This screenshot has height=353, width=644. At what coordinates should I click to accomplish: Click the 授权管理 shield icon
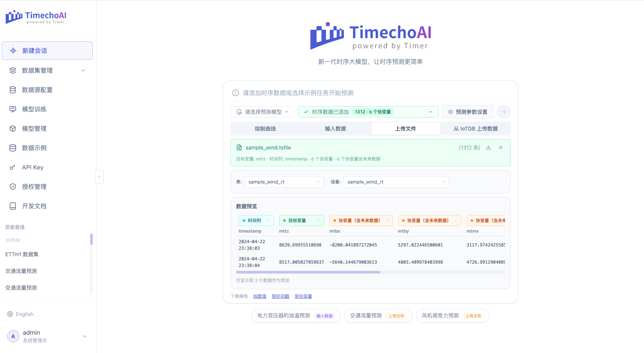[13, 187]
